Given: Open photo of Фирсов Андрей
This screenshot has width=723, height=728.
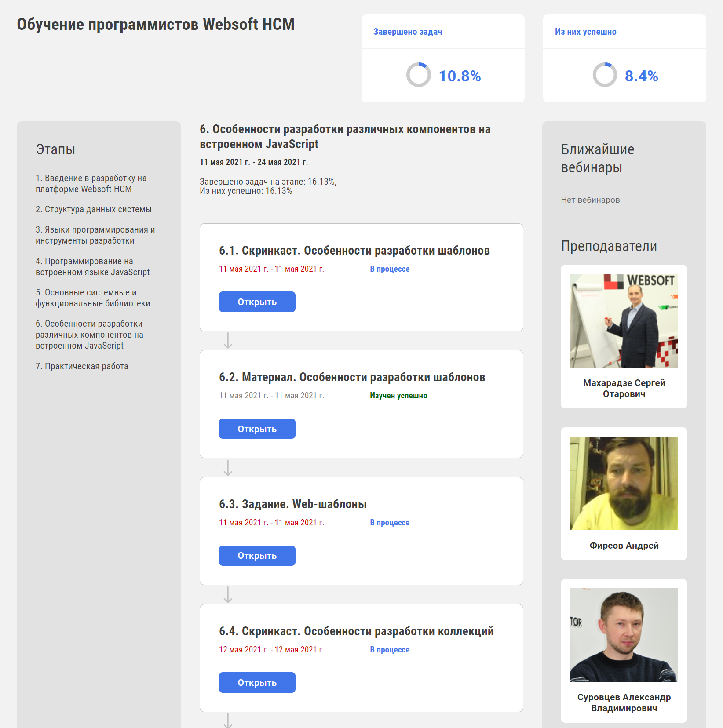Looking at the screenshot, I should coord(624,483).
